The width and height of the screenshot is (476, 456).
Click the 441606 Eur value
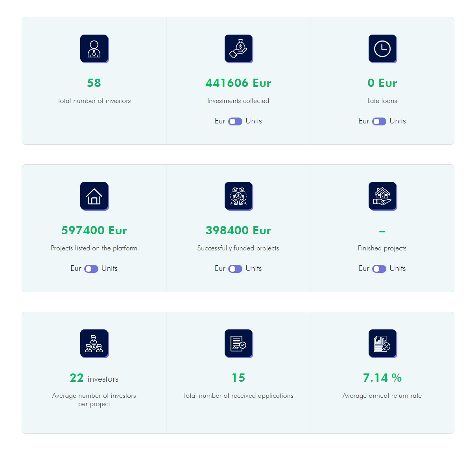tap(238, 83)
